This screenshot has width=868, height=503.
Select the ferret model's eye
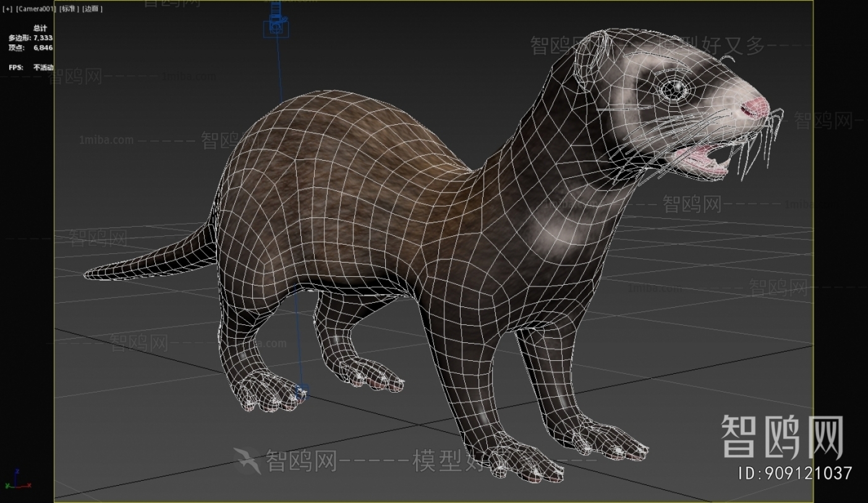[x=674, y=90]
